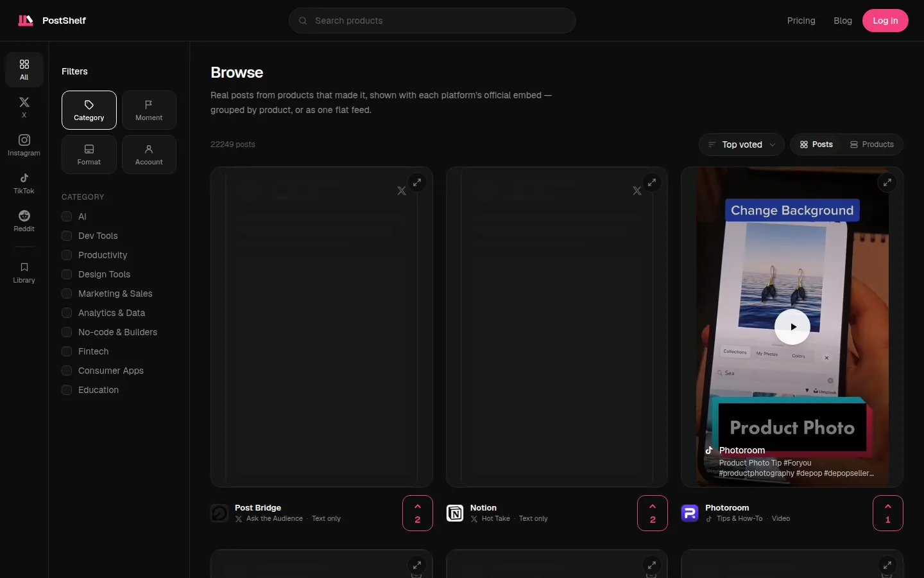924x578 pixels.
Task: Click the X logo in Notion embed
Action: pyautogui.click(x=637, y=191)
